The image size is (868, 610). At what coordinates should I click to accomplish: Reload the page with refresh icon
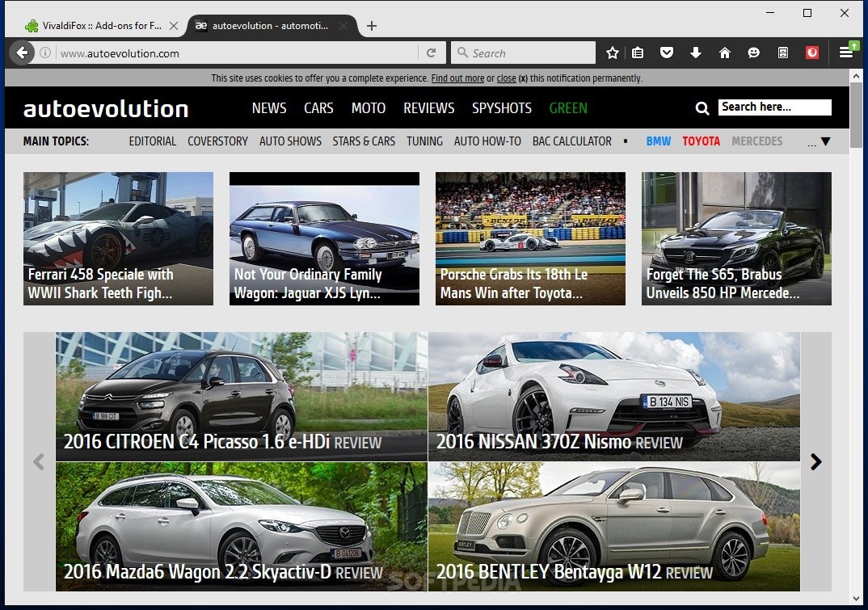pyautogui.click(x=432, y=53)
